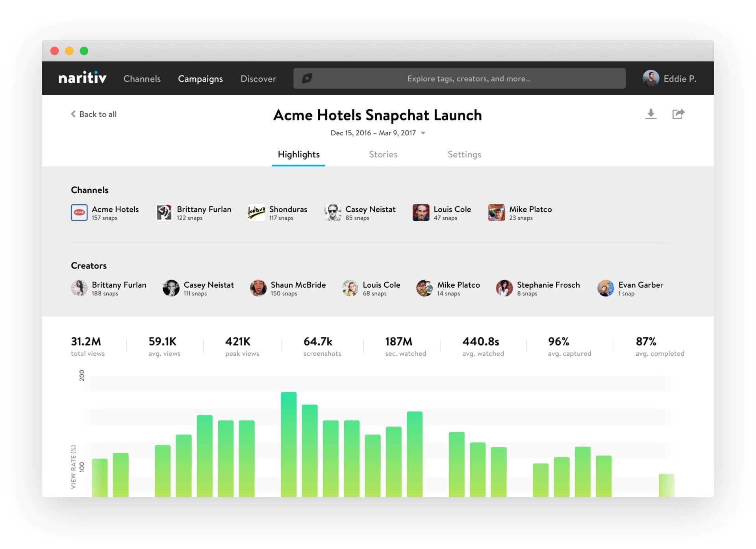Click the 421K peak views stat
This screenshot has height=549, width=756.
[x=242, y=346]
